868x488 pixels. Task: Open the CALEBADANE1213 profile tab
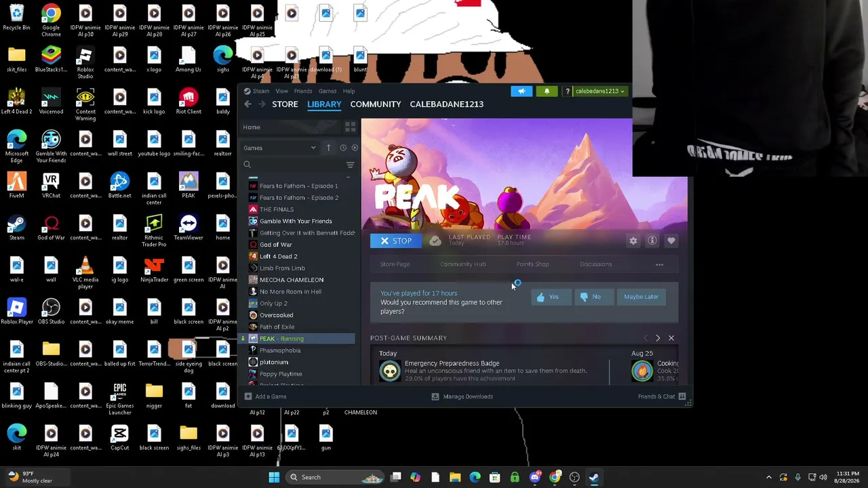447,104
